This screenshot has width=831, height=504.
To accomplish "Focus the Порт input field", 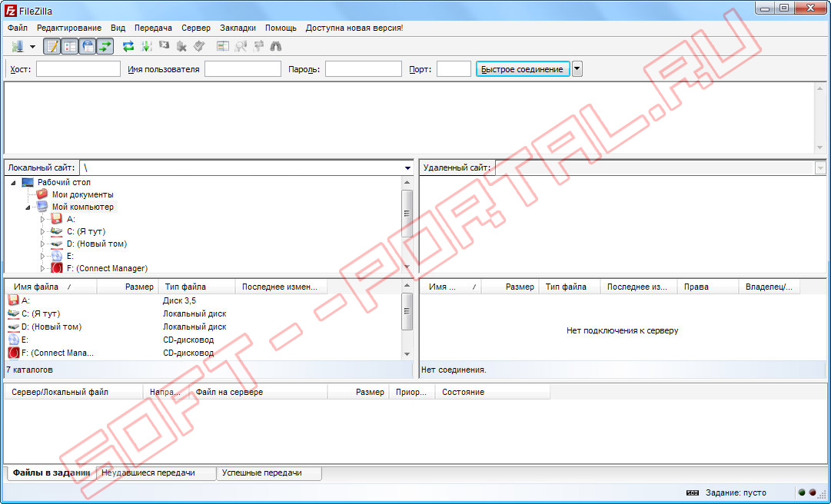I will point(454,69).
